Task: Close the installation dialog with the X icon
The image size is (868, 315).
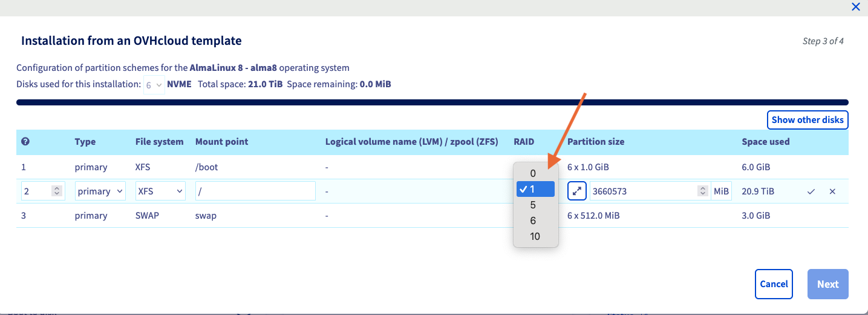Action: [x=855, y=7]
